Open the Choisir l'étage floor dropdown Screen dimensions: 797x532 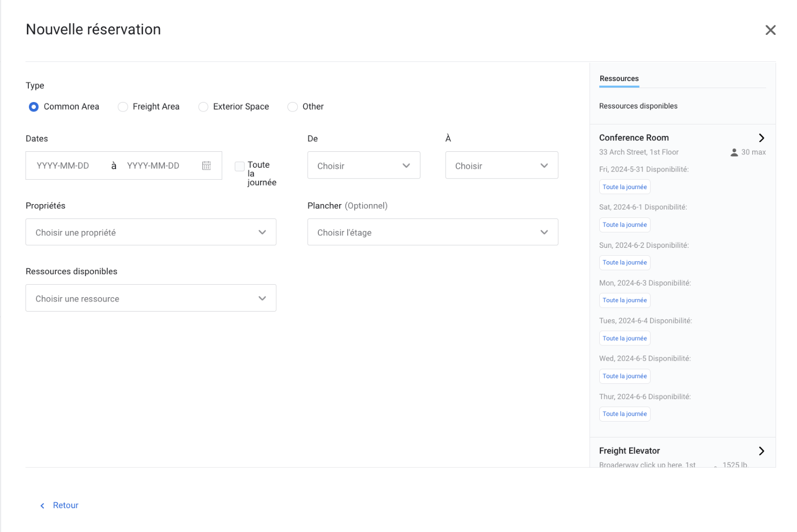coord(432,232)
